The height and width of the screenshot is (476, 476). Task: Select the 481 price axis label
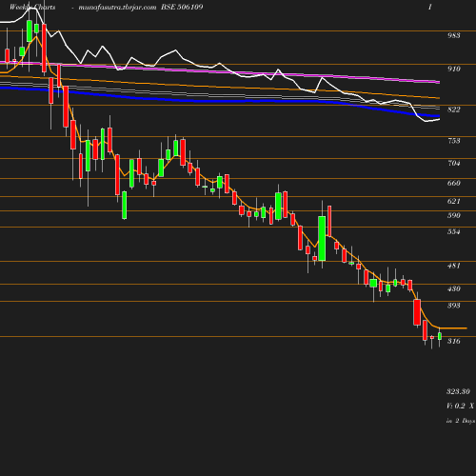(454, 266)
